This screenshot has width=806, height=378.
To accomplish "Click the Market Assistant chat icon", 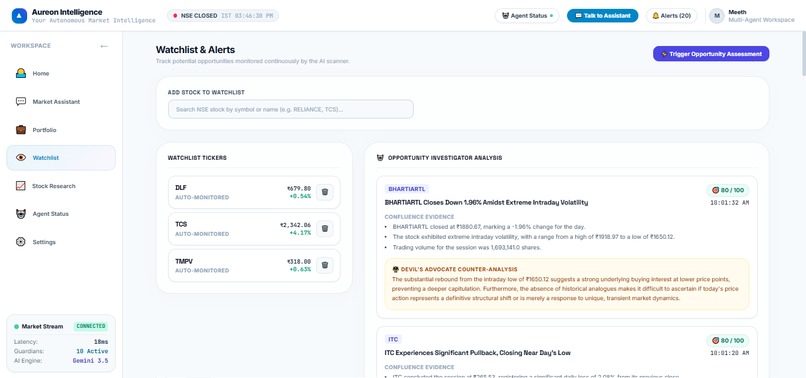I will click(21, 102).
